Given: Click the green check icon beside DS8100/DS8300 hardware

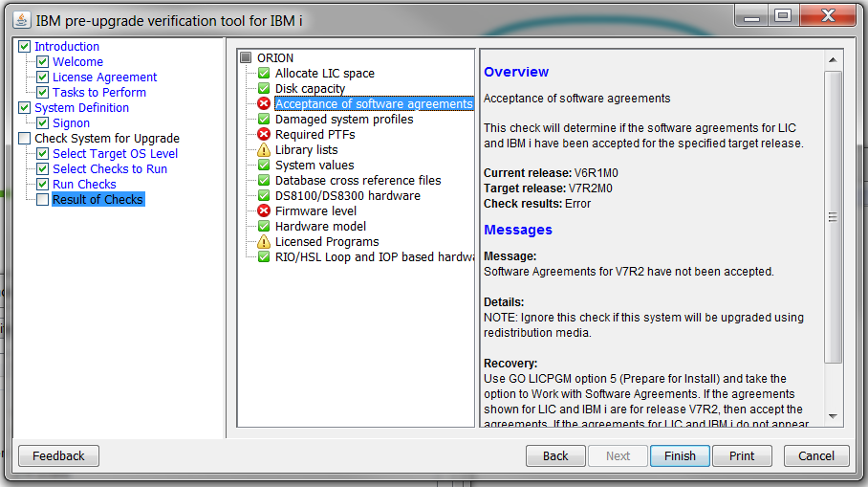Looking at the screenshot, I should (264, 195).
